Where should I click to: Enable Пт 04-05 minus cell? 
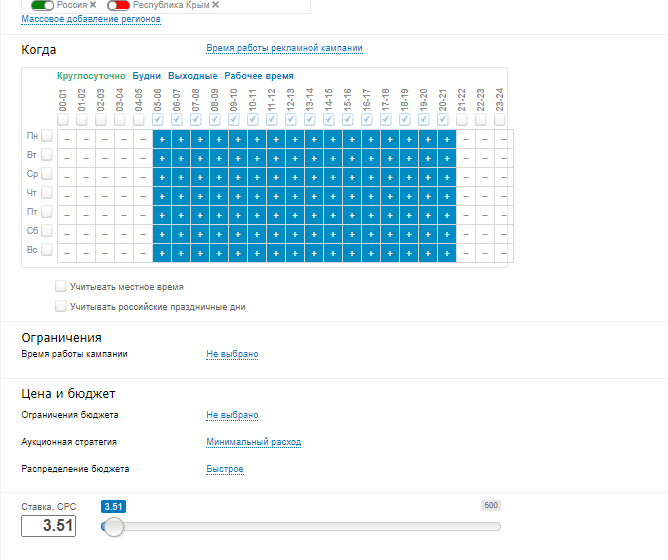coord(143,215)
